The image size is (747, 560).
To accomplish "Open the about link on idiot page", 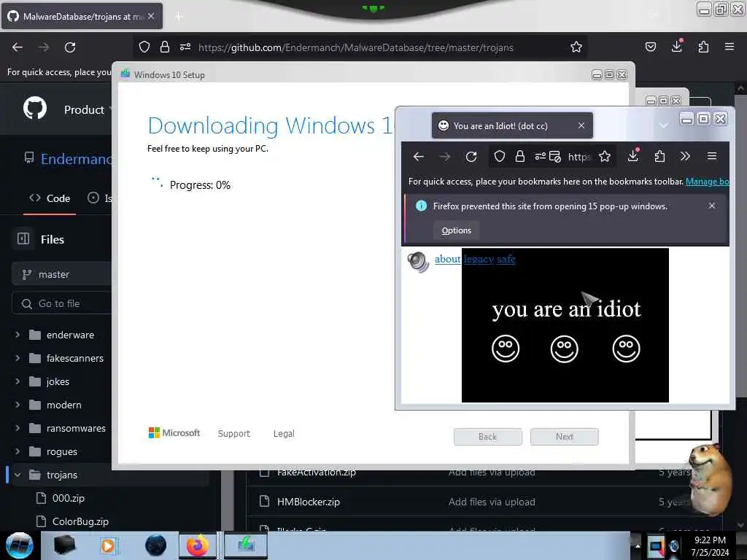I will pyautogui.click(x=447, y=259).
